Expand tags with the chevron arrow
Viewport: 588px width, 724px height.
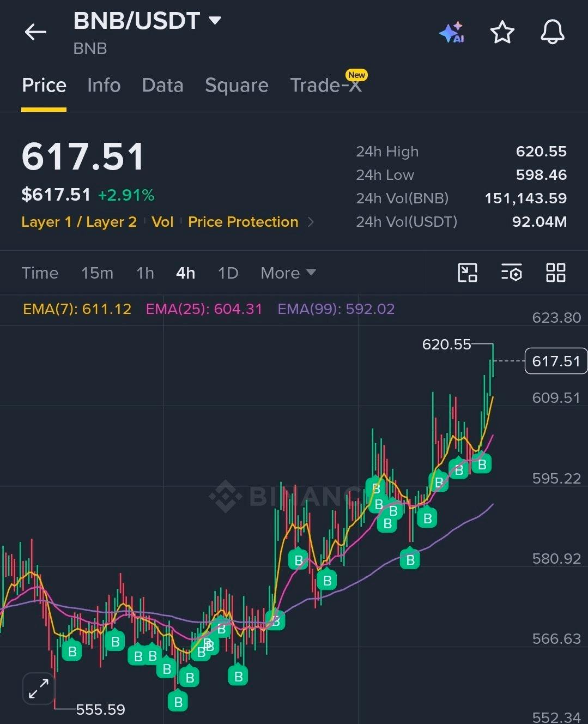click(311, 222)
